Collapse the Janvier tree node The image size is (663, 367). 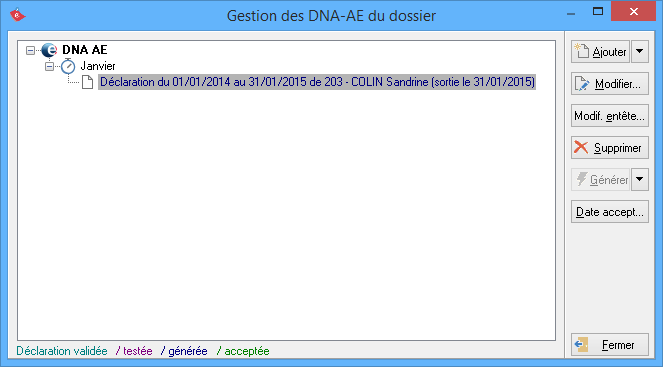(x=49, y=66)
